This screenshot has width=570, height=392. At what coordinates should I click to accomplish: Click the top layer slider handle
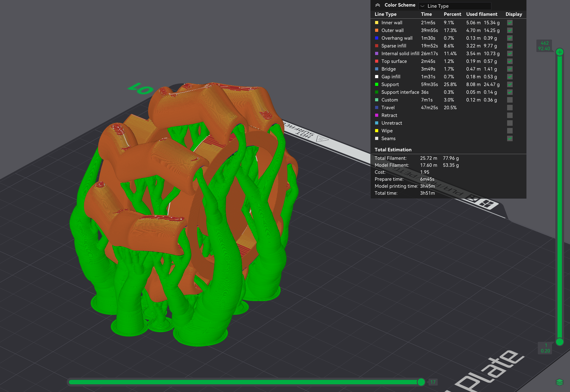(560, 52)
